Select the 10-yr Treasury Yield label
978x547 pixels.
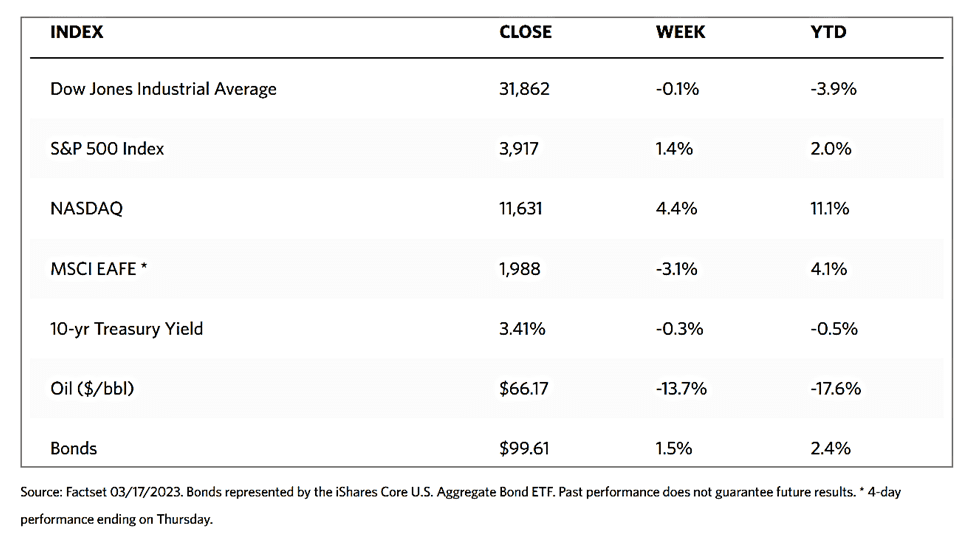click(126, 328)
